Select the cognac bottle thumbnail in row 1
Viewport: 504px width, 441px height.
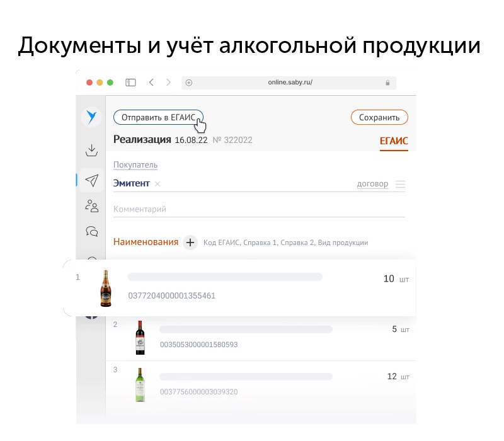[x=106, y=289]
